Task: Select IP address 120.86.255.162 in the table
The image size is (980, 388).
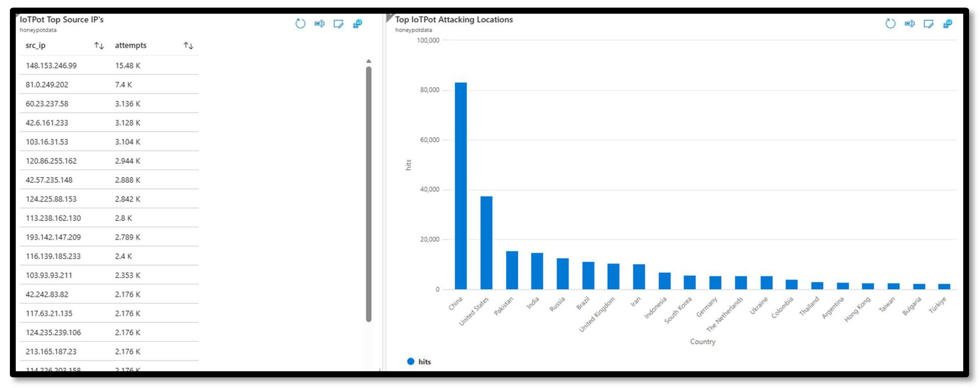Action: (x=51, y=161)
